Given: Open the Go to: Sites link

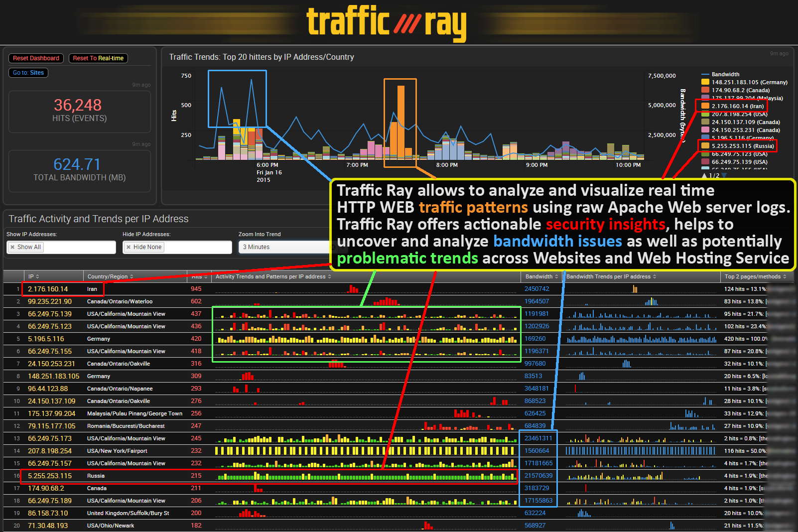Looking at the screenshot, I should 28,73.
